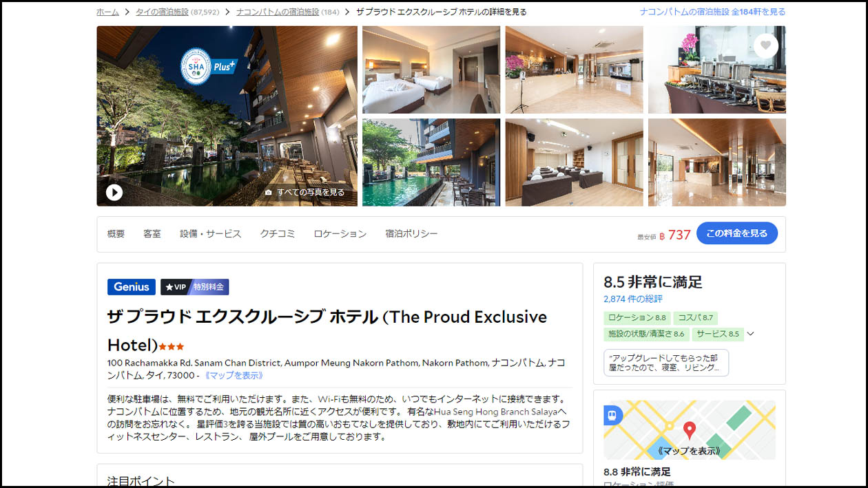Click the red location pin on map

click(689, 431)
